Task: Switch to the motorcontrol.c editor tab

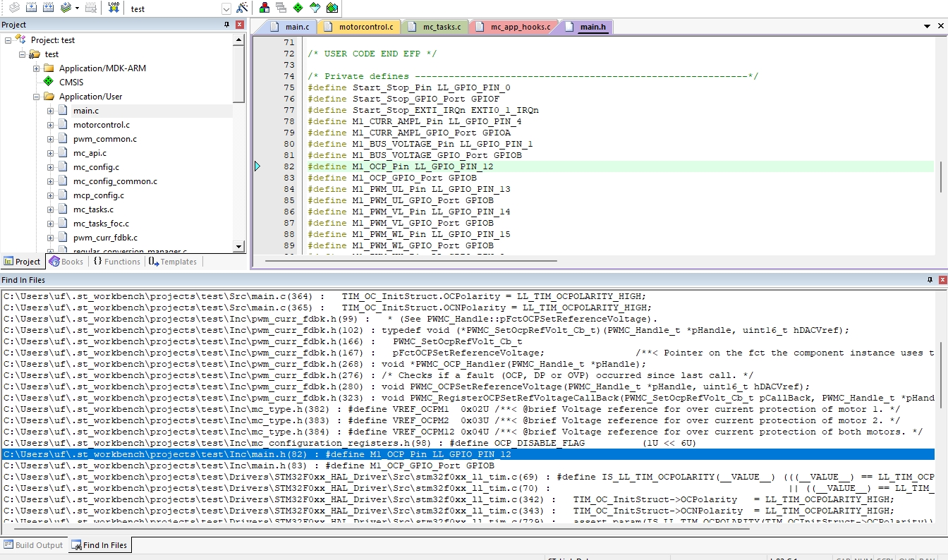Action: (360, 25)
